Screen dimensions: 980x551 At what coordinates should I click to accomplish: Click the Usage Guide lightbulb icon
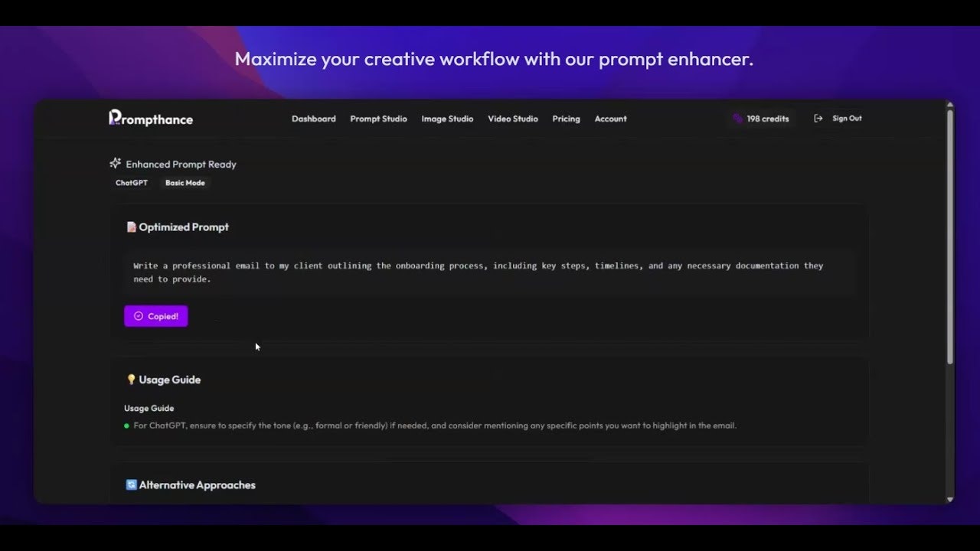[131, 380]
